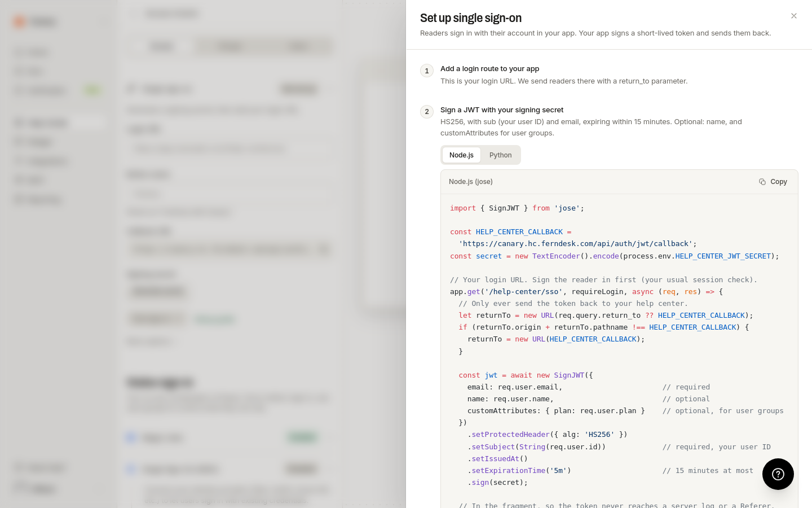Click the "const jwt = await new SignJWT" line

[x=526, y=375]
